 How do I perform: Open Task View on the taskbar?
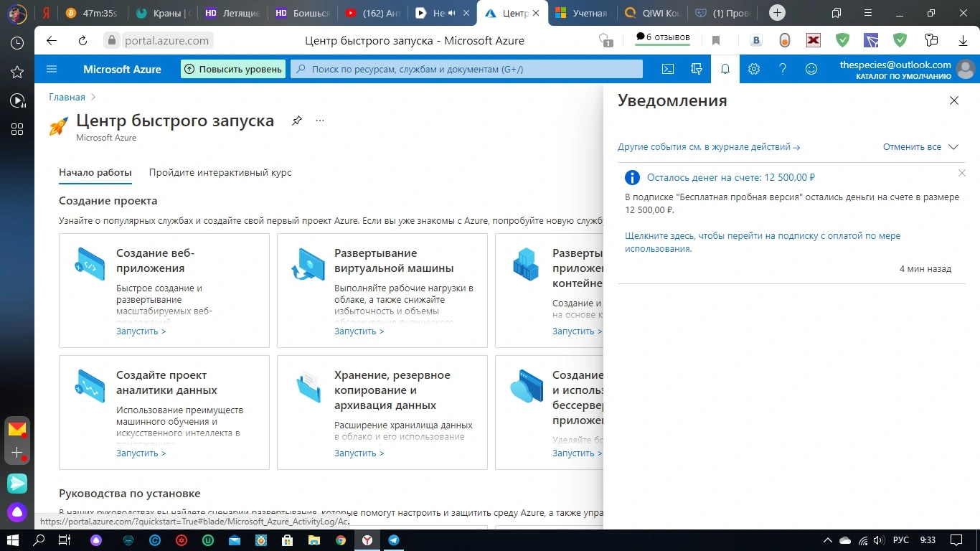tap(65, 540)
